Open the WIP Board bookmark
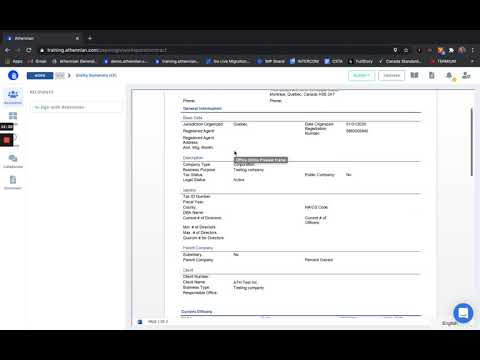Screen dimensions: 480x360 tap(271, 61)
